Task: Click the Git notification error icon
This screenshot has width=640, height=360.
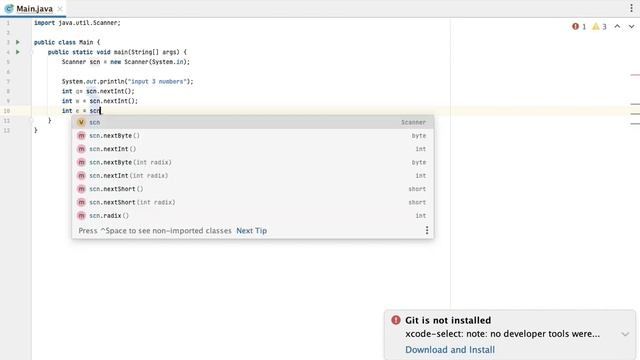Action: 396,320
